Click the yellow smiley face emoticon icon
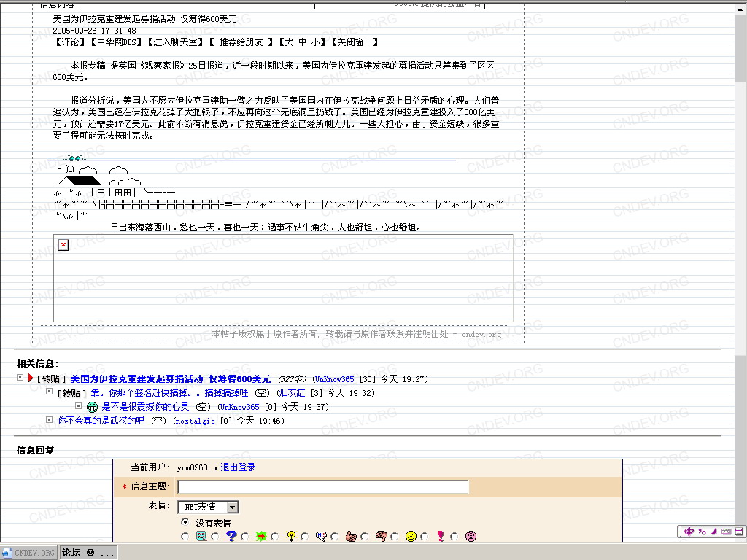This screenshot has width=747, height=560. click(411, 536)
